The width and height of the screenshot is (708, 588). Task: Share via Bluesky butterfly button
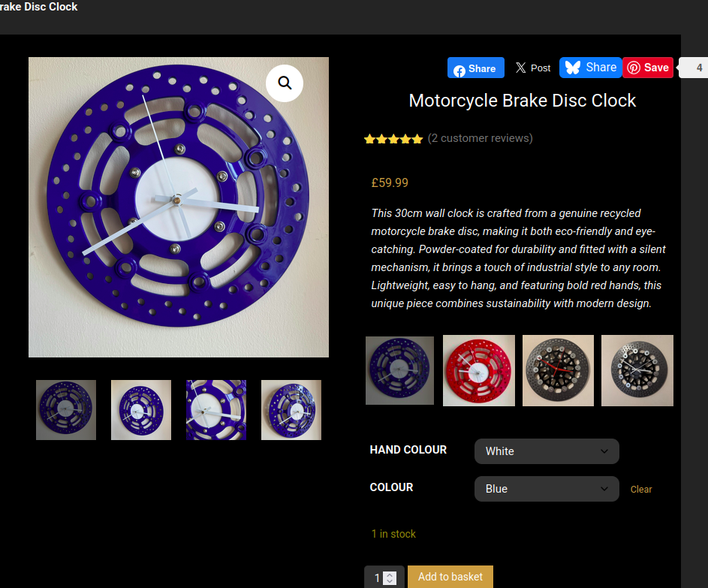591,68
